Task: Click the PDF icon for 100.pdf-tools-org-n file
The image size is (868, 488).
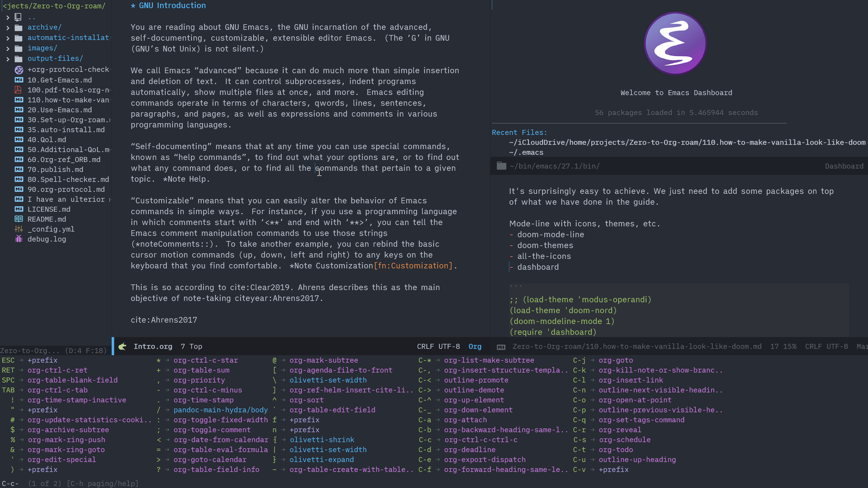Action: click(x=18, y=90)
